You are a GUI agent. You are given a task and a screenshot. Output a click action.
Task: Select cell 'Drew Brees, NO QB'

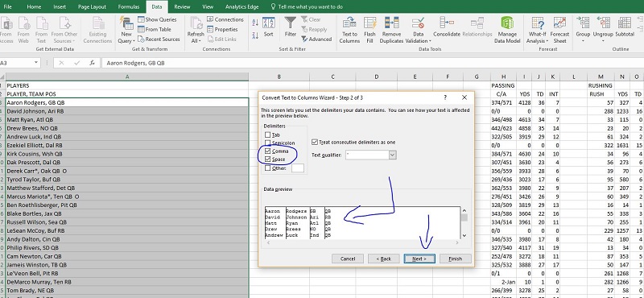(127, 128)
